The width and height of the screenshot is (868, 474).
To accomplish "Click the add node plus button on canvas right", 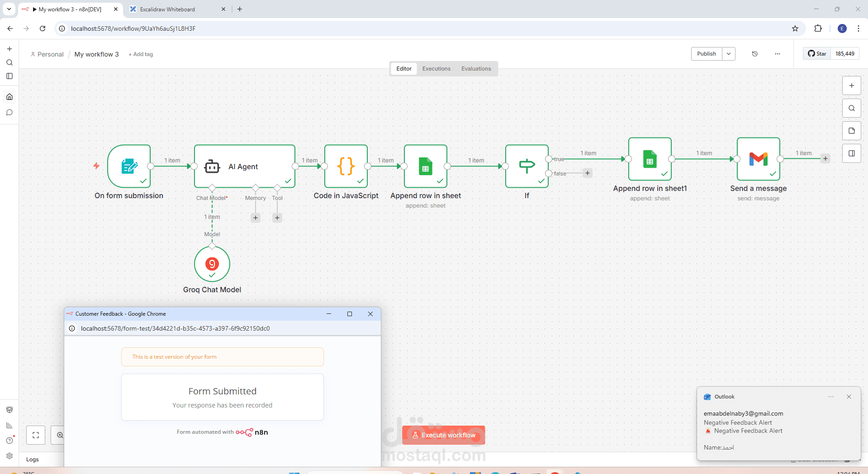I will pyautogui.click(x=852, y=85).
